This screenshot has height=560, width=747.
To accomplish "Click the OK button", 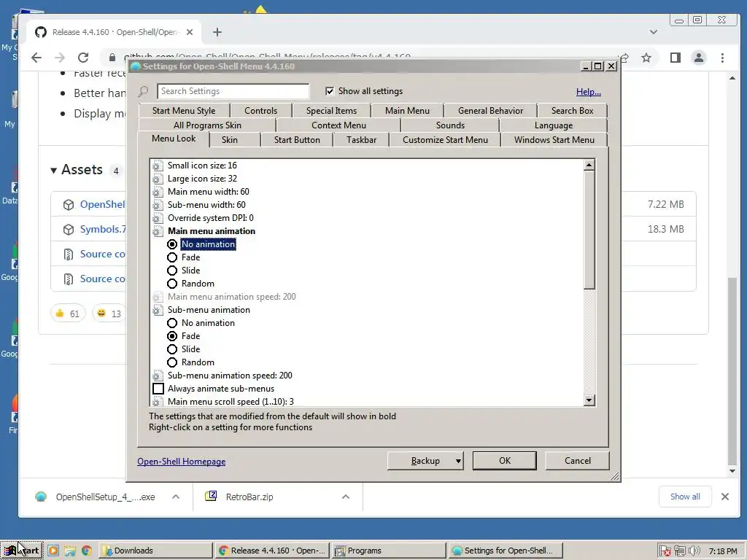I will coord(505,461).
